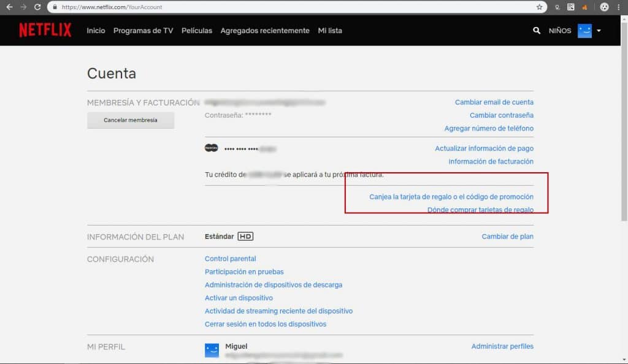Image resolution: width=628 pixels, height=364 pixels.
Task: Redeem via Canjea la tarjeta de regalo link
Action: tap(451, 197)
